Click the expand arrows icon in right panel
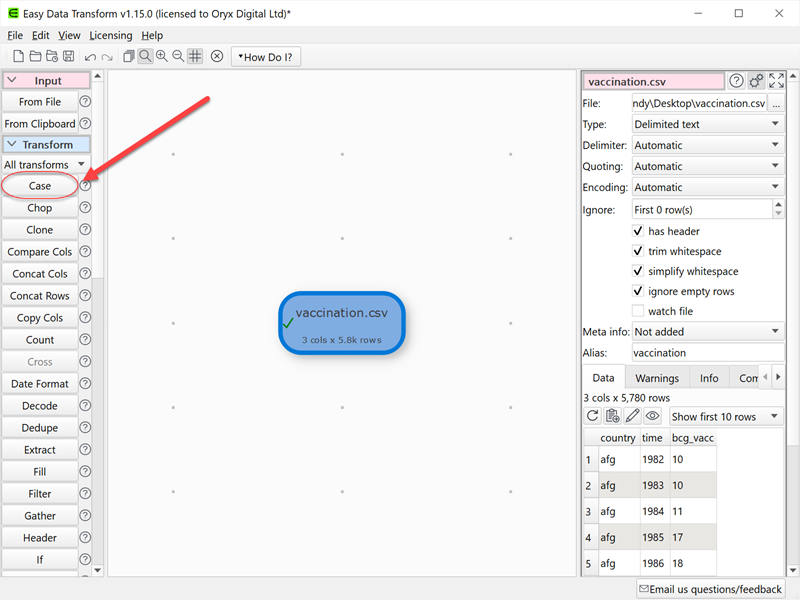This screenshot has width=800, height=600. point(776,82)
